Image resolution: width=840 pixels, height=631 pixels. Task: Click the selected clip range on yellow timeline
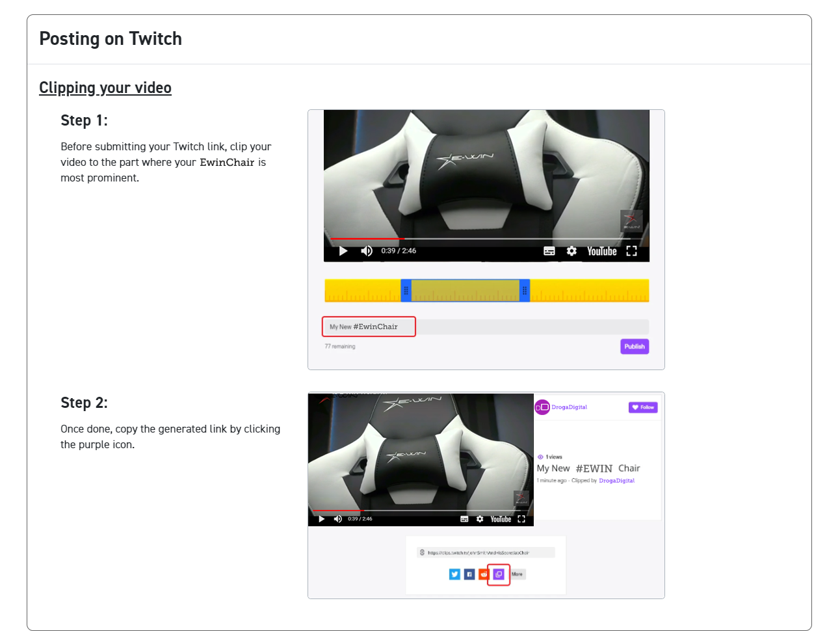tap(466, 291)
